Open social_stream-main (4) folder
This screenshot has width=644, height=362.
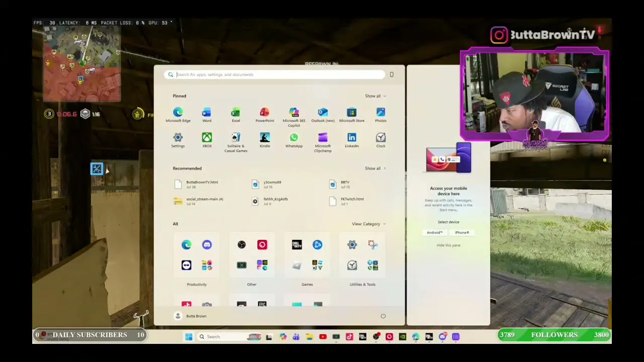coord(199,202)
